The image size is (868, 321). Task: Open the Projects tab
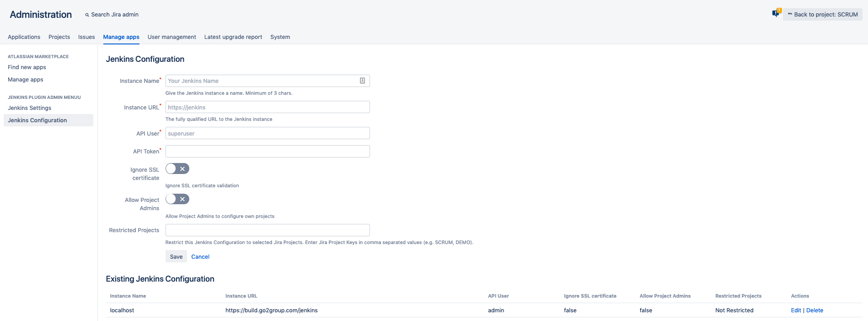click(59, 37)
